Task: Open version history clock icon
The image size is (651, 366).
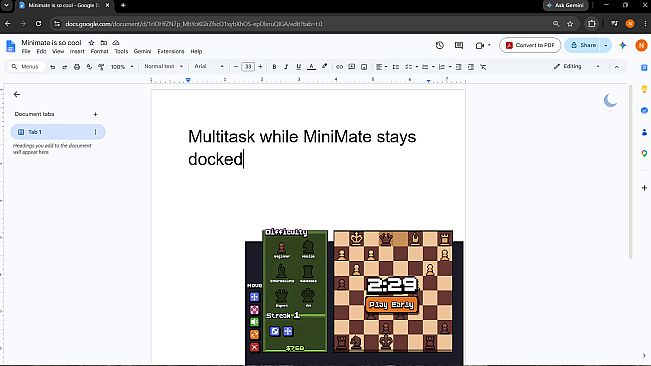Action: 440,45
